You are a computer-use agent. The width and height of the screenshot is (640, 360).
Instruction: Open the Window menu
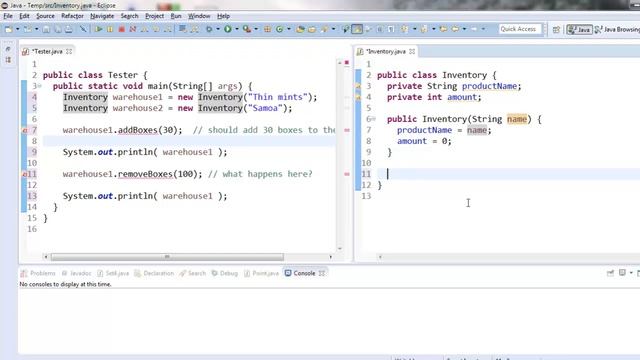[x=199, y=16]
